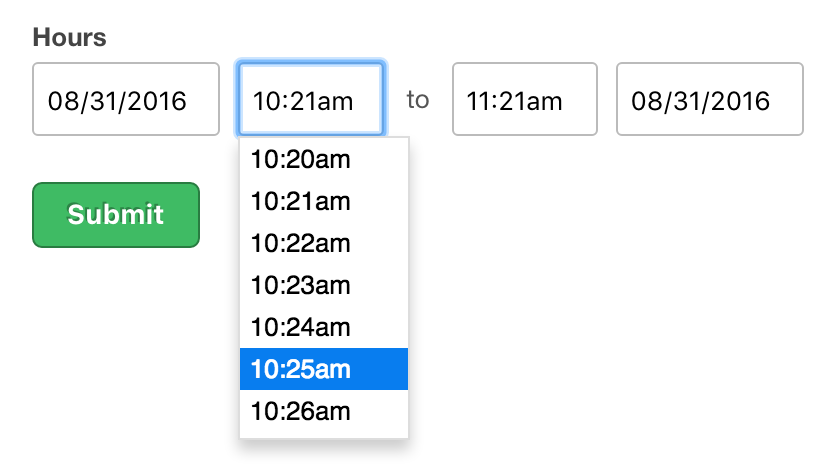The height and width of the screenshot is (464, 832).
Task: Place the cursor in the focused time box
Action: (x=310, y=100)
